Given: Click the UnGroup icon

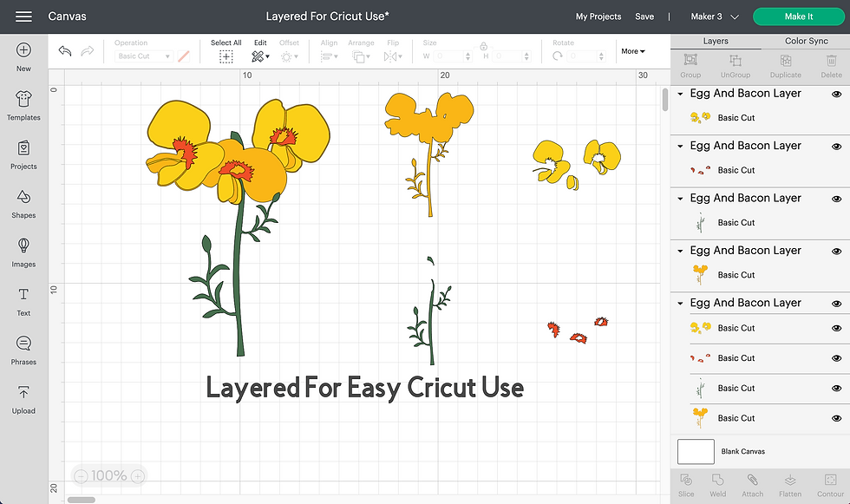Looking at the screenshot, I should [736, 60].
